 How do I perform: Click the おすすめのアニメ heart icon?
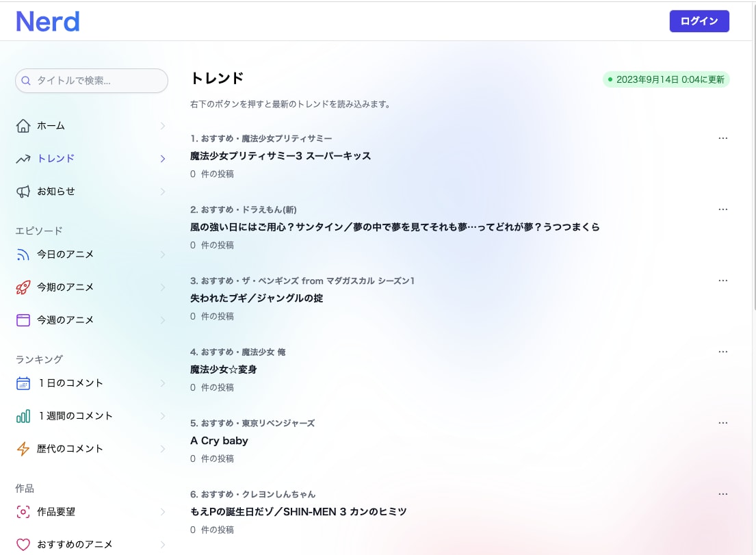click(x=23, y=544)
